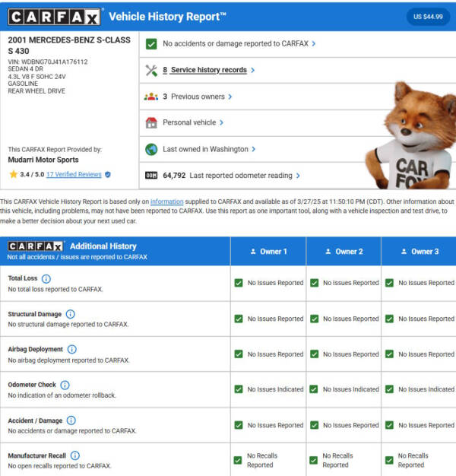Click the green checkmark beside no accidents reported
This screenshot has width=456, height=476.
[x=151, y=44]
